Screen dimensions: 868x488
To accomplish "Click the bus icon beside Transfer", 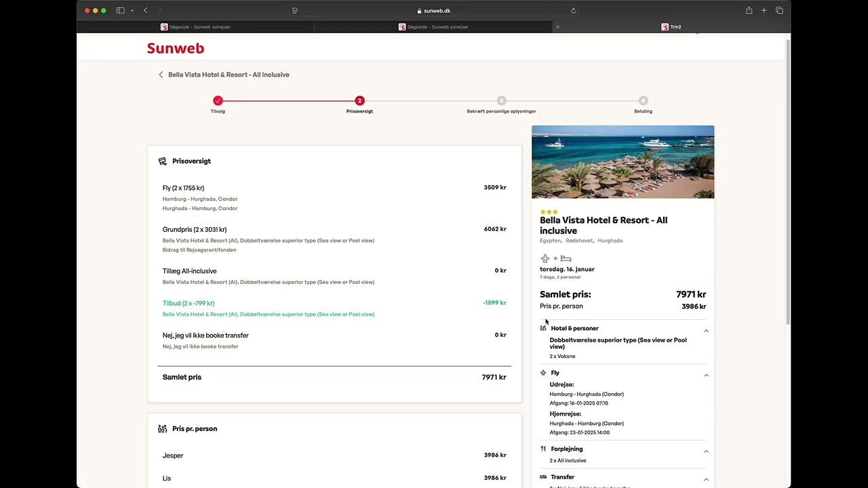I will coord(543,477).
